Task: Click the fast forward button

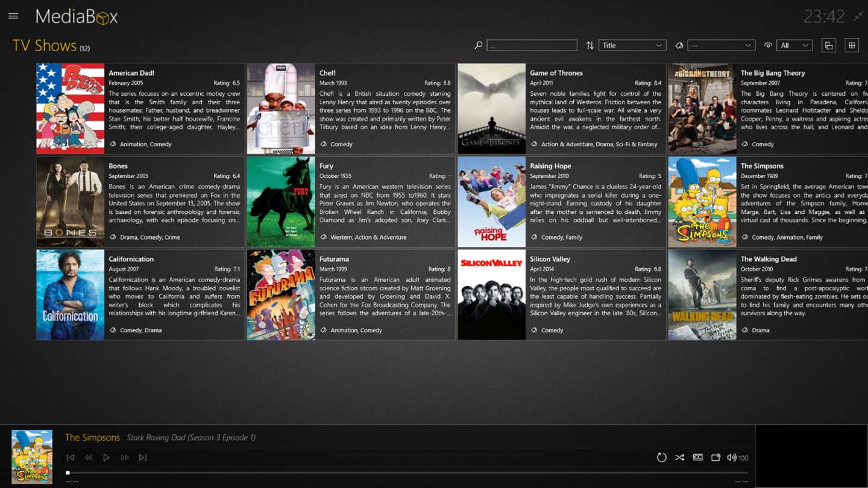Action: [x=125, y=457]
